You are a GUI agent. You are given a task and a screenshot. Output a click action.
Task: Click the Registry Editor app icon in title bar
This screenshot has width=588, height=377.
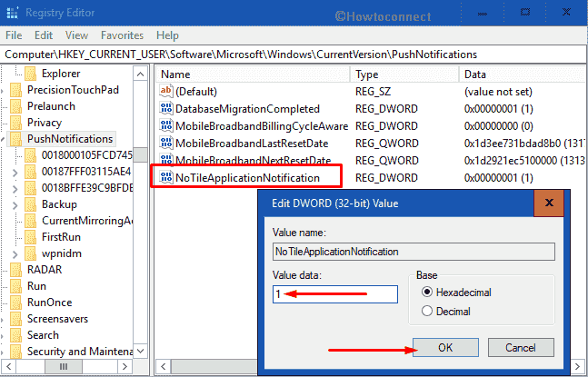point(12,12)
